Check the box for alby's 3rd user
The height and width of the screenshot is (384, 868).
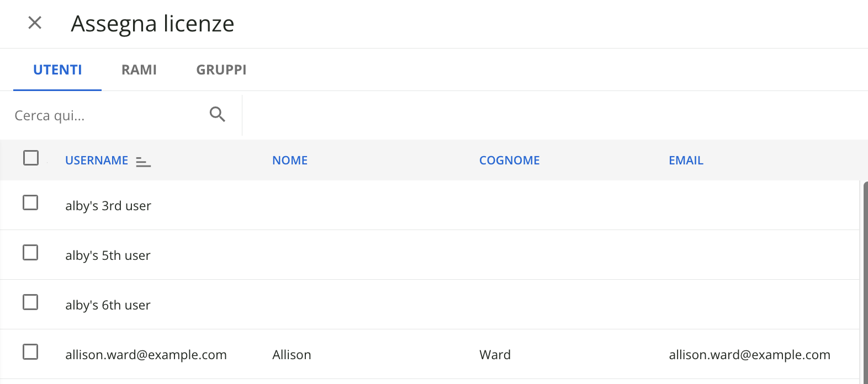tap(30, 202)
